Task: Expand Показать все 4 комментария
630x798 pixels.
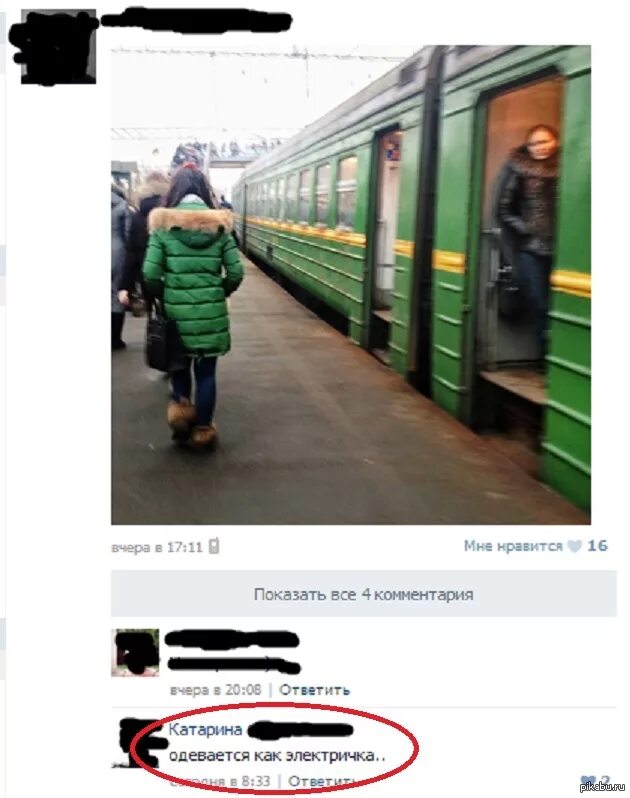Action: click(363, 594)
